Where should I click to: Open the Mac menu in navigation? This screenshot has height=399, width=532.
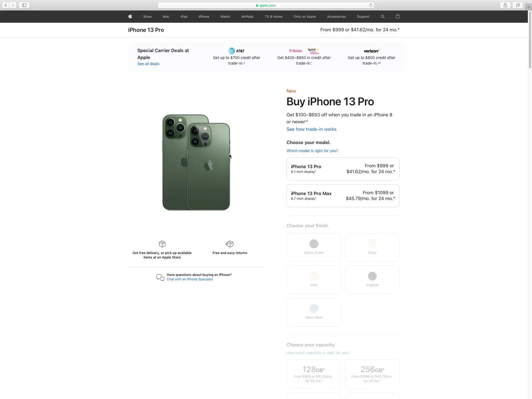[166, 17]
